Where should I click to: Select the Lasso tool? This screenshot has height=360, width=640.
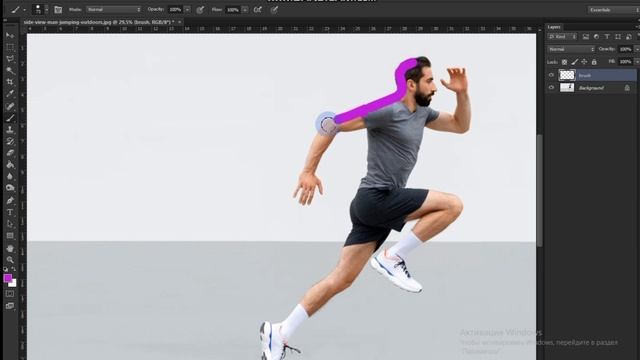tap(10, 59)
